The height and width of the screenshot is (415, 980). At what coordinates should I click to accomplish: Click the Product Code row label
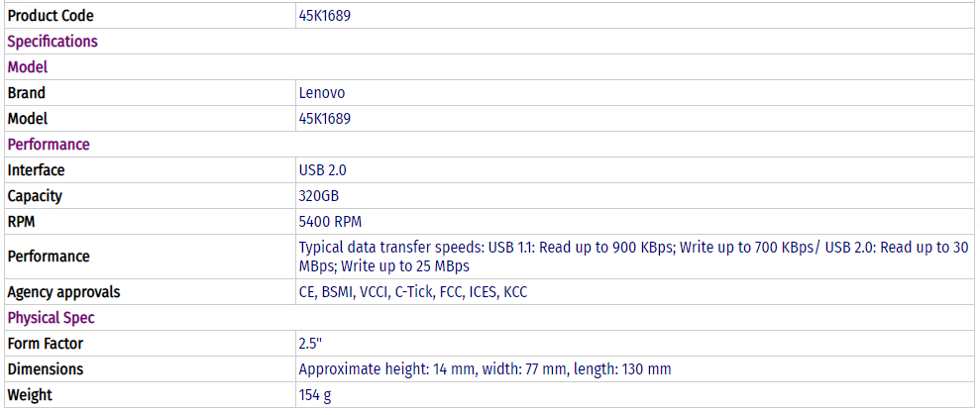coord(51,16)
